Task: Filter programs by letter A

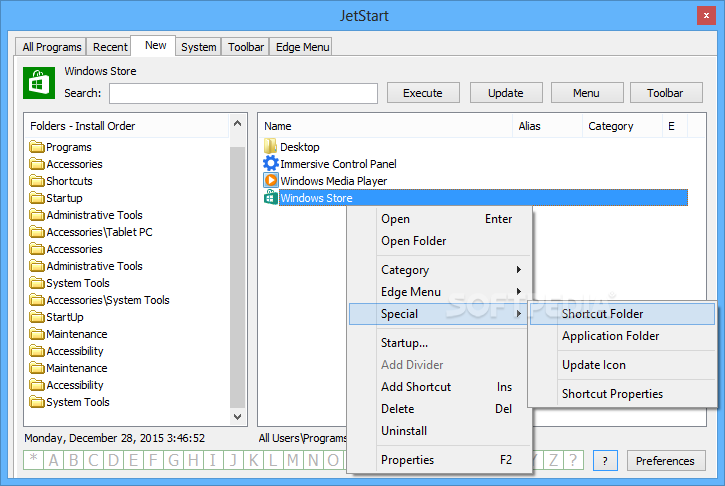Action: [x=54, y=460]
